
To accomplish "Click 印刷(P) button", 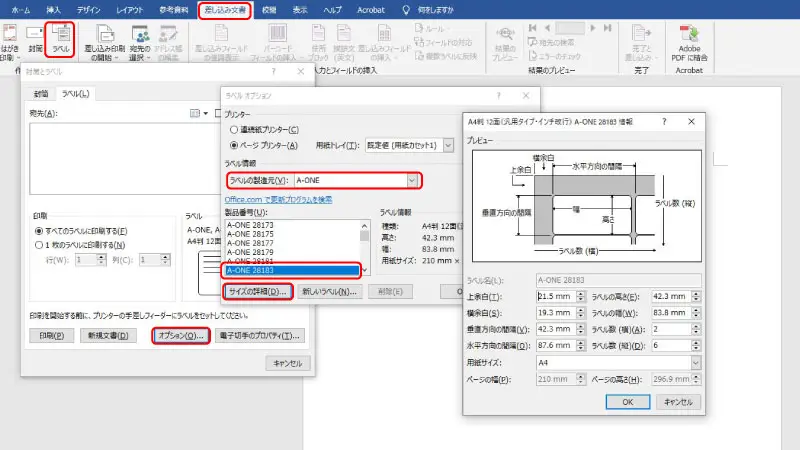I will click(52, 336).
